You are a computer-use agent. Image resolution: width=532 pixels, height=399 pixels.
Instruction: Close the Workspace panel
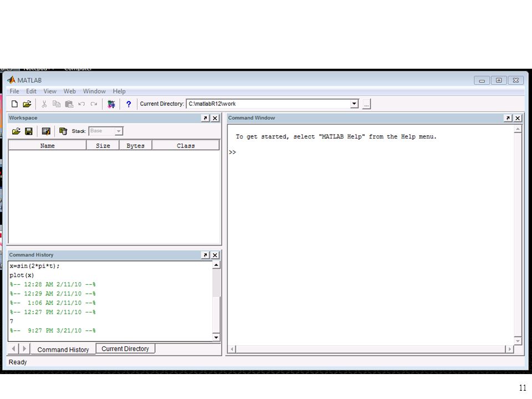[215, 118]
